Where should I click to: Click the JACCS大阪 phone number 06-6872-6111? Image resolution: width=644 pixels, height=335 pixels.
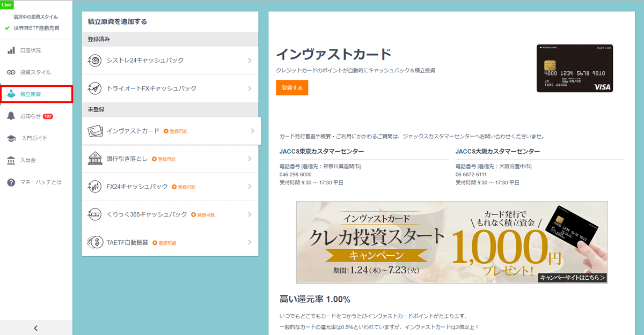(x=471, y=175)
